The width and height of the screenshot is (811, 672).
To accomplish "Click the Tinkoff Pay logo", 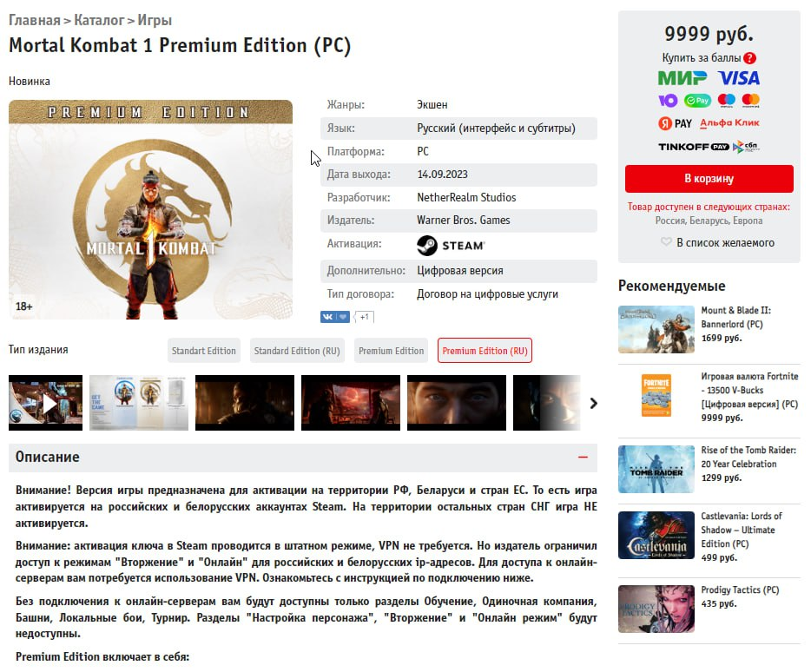I will [693, 147].
